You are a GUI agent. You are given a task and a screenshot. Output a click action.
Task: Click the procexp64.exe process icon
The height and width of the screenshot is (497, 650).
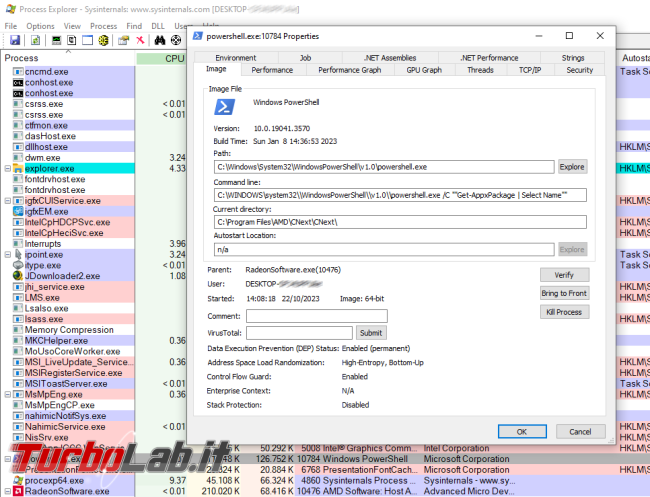pos(18,481)
